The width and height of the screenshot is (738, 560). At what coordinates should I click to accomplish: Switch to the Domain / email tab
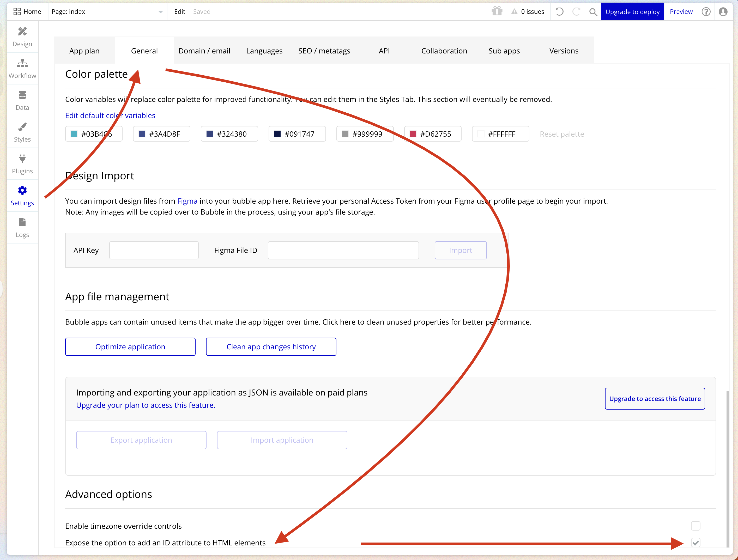tap(204, 51)
